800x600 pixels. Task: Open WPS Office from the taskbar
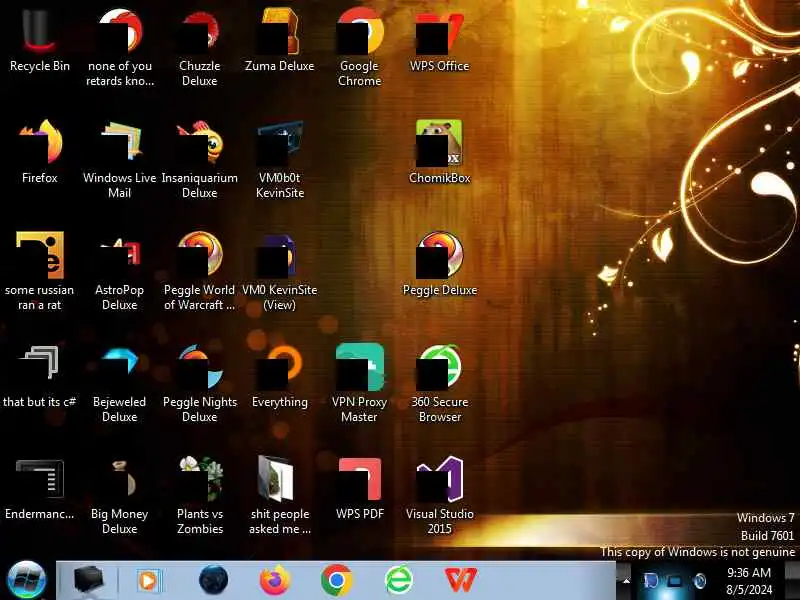461,580
